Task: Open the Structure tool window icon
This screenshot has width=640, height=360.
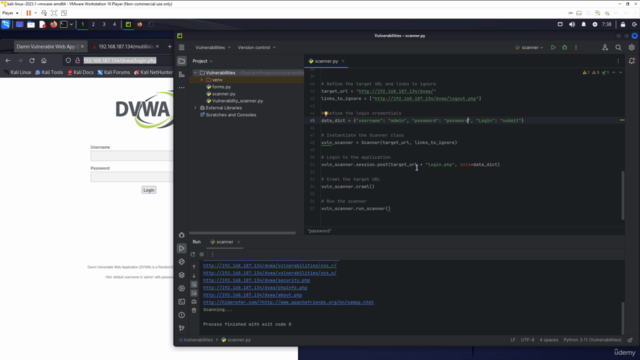Action: pos(182,74)
